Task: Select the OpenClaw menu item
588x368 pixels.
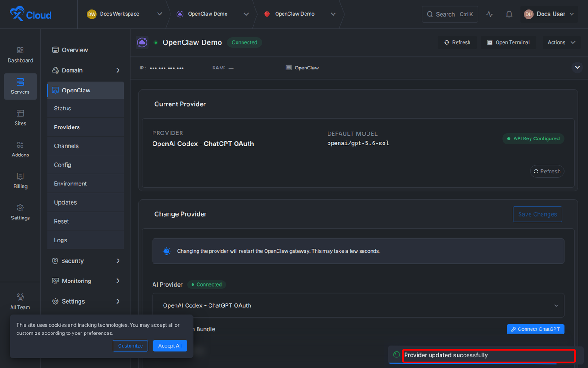Action: [85, 90]
